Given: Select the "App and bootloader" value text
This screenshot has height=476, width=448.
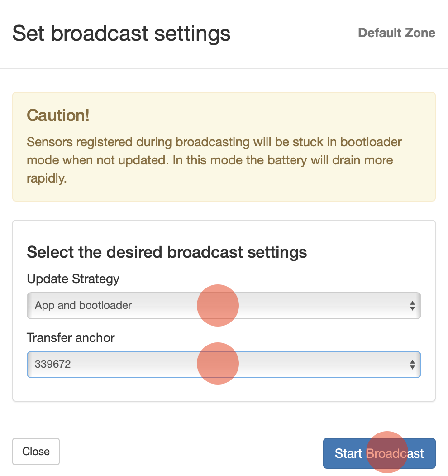Looking at the screenshot, I should (x=83, y=305).
